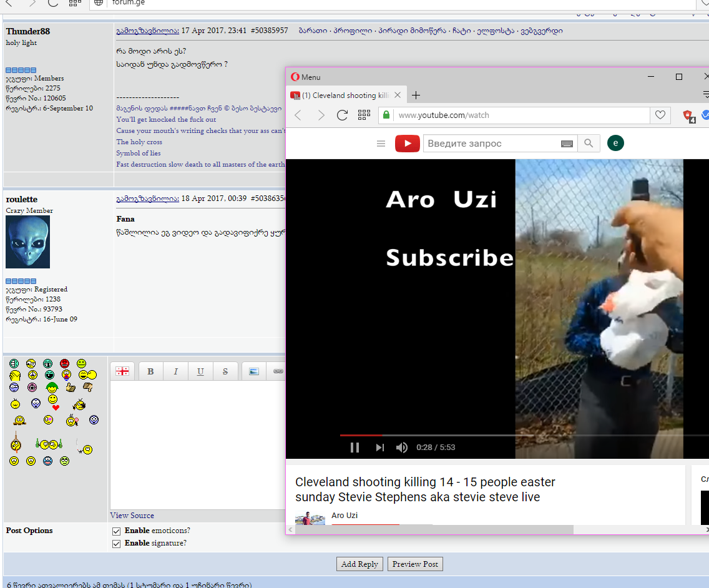709x588 pixels.
Task: Open a new tab with the plus button
Action: 416,96
